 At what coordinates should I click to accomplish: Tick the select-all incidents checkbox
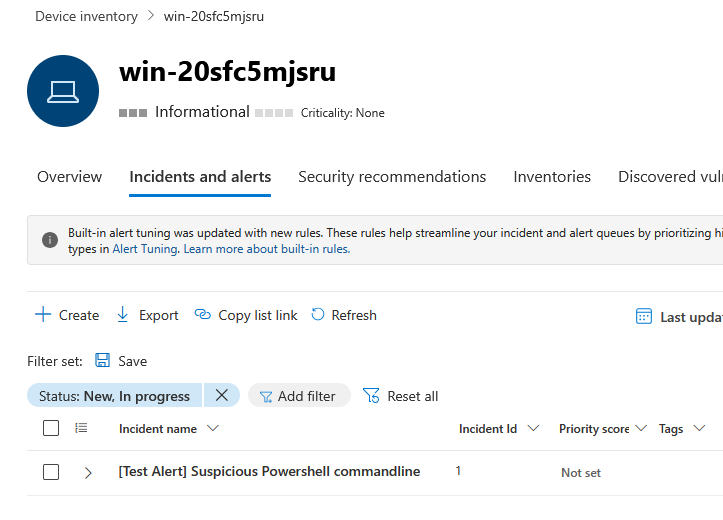pos(51,428)
